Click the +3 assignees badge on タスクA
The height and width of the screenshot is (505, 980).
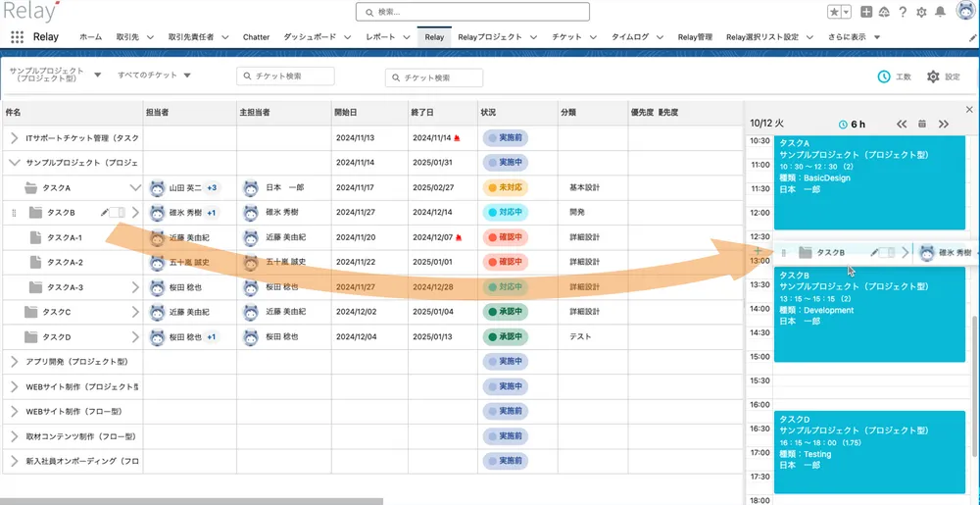tap(212, 187)
